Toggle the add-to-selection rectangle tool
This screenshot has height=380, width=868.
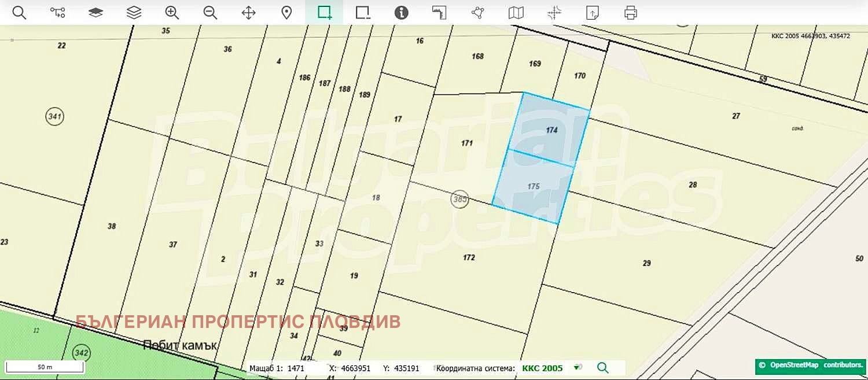(325, 13)
